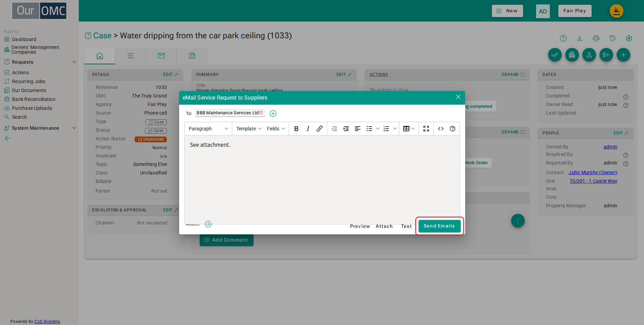Click the Bold formatting icon

click(296, 129)
